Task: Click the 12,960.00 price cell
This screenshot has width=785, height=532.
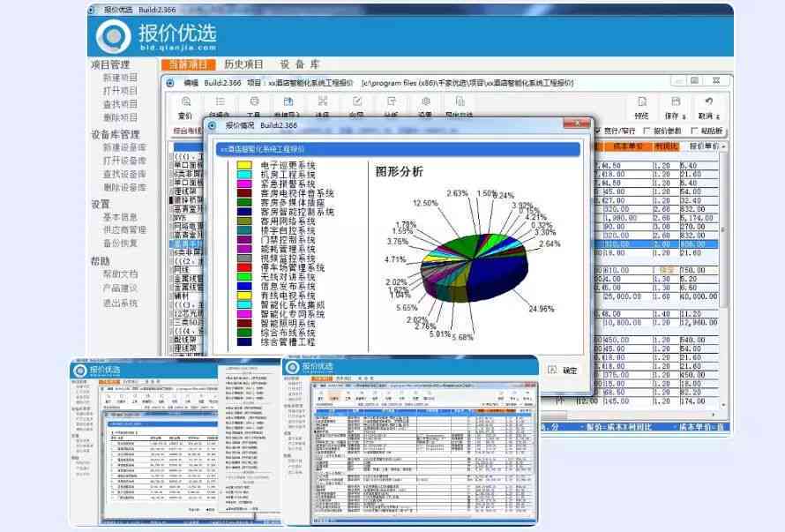Action: point(699,323)
